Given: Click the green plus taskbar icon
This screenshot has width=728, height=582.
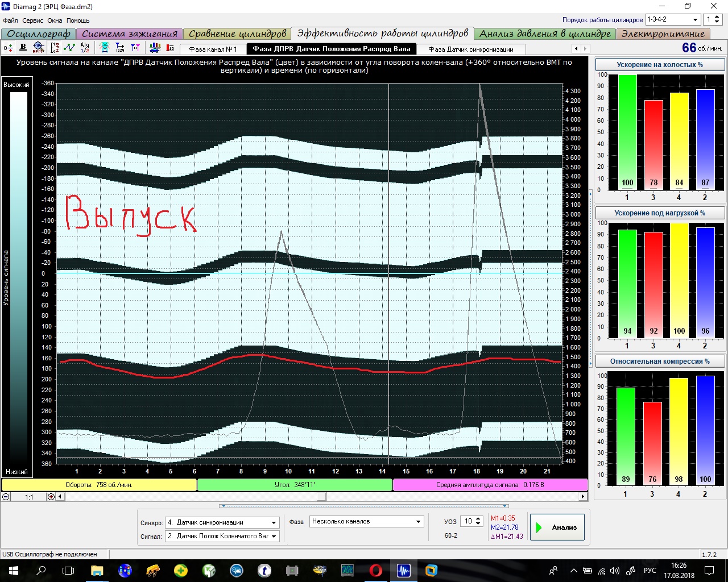Looking at the screenshot, I should tap(181, 571).
